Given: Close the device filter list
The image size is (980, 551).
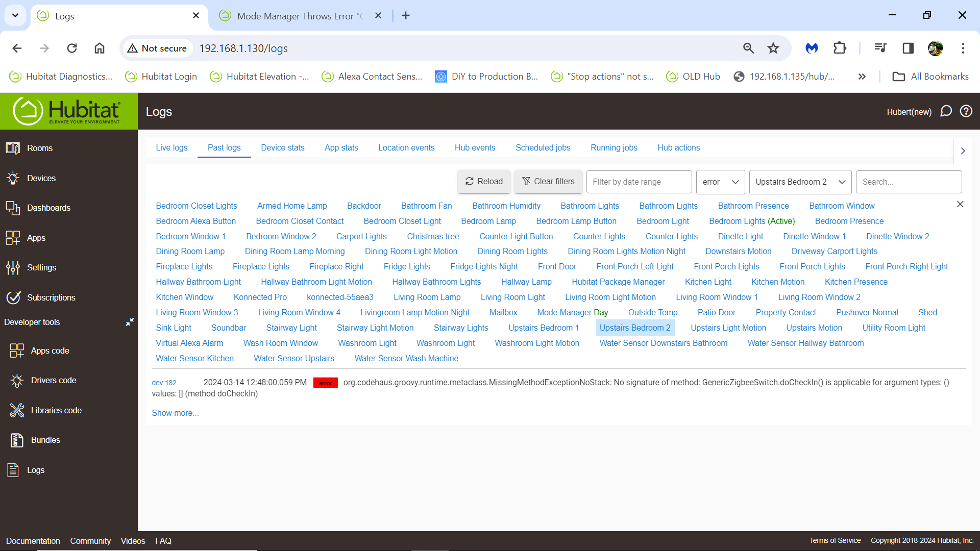Looking at the screenshot, I should point(960,204).
